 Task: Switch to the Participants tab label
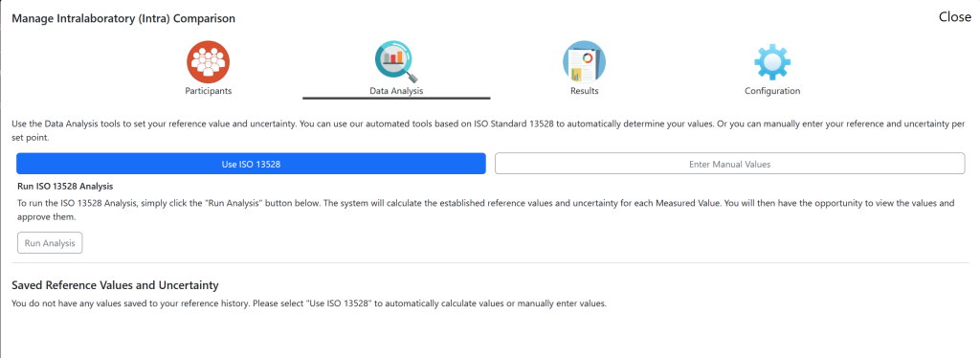[x=208, y=91]
